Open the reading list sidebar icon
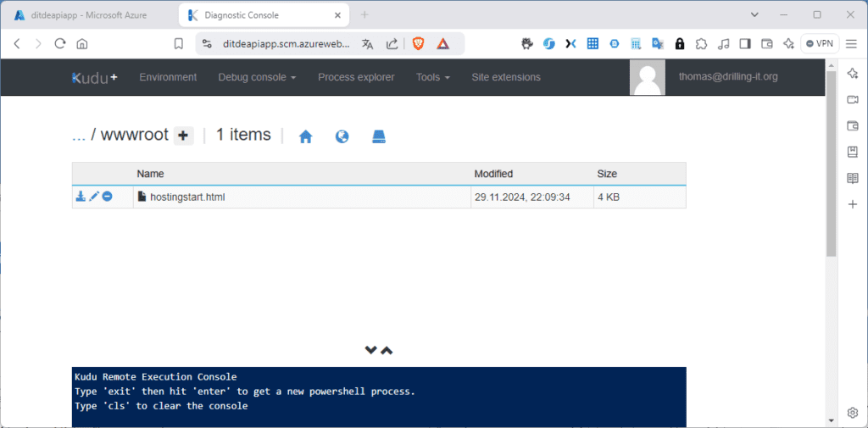 point(853,178)
